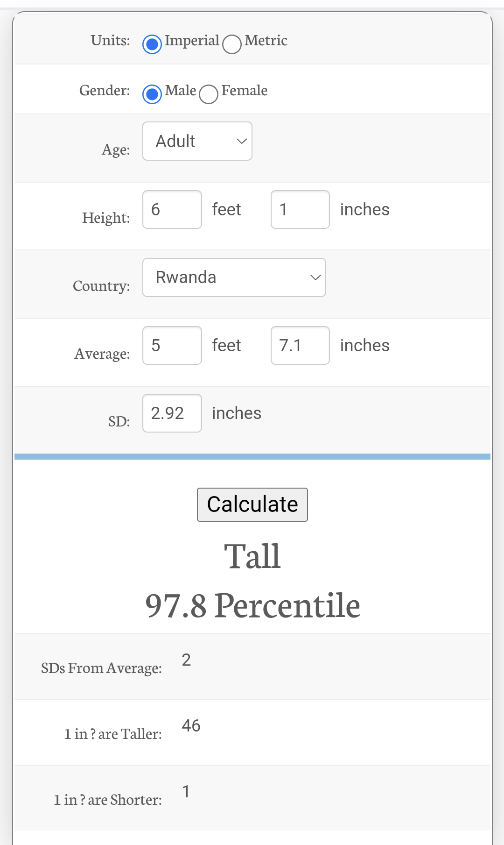Click the Height inches input box
This screenshot has width=504, height=845.
click(x=300, y=209)
